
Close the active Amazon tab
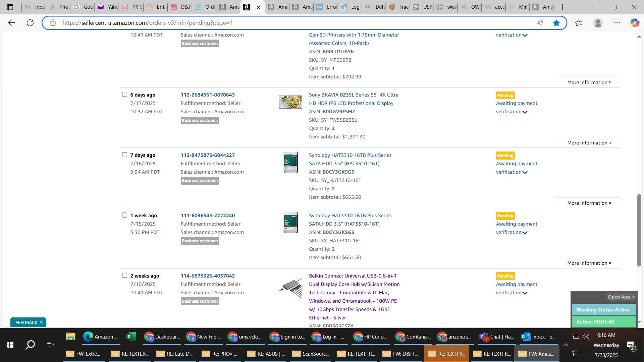(x=258, y=7)
